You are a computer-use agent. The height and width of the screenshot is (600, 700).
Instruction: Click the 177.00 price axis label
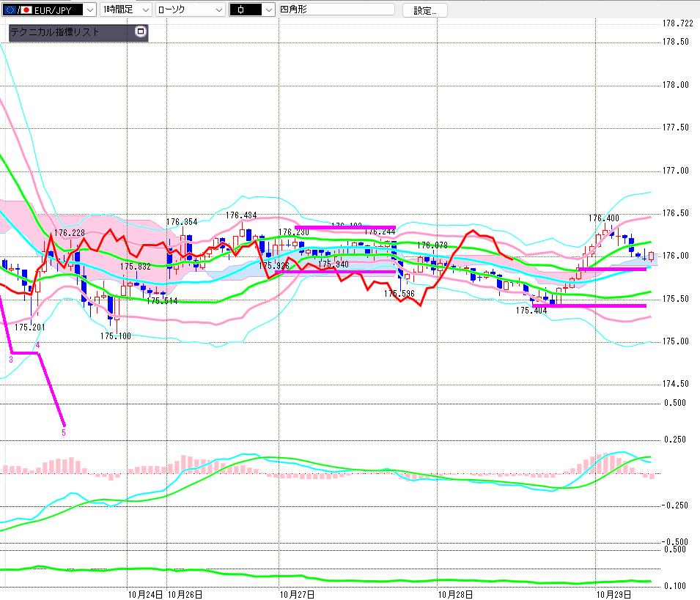coord(676,171)
